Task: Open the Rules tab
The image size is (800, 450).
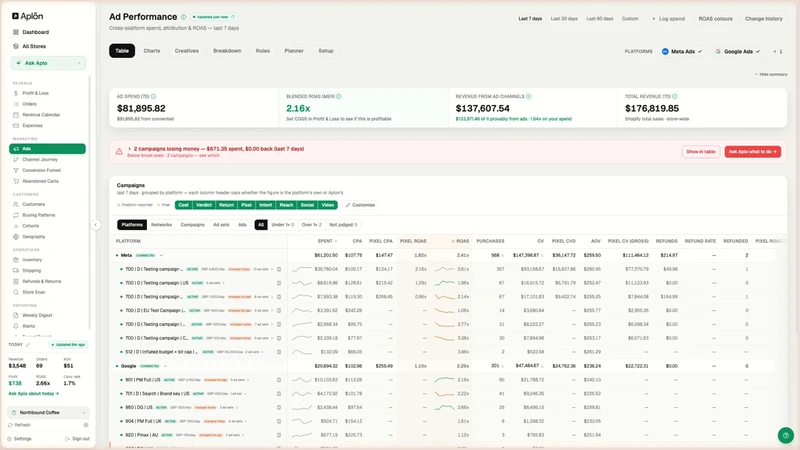Action: [263, 51]
